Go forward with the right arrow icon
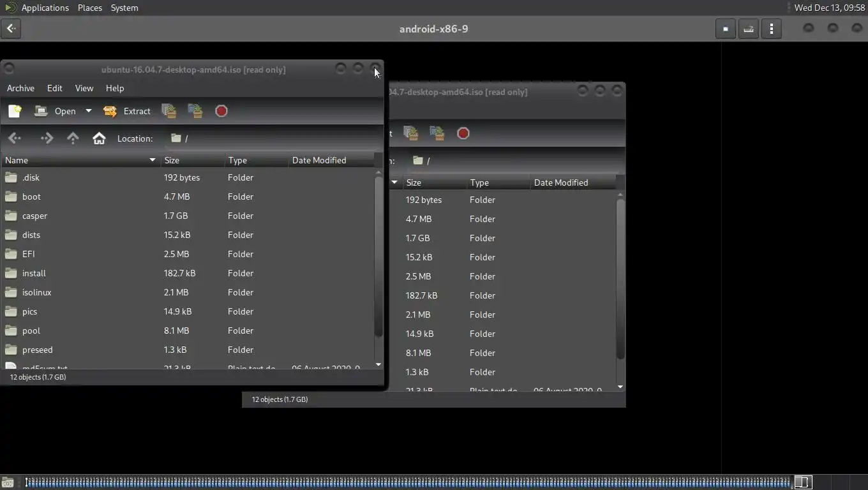Viewport: 868px width, 490px height. click(x=47, y=138)
